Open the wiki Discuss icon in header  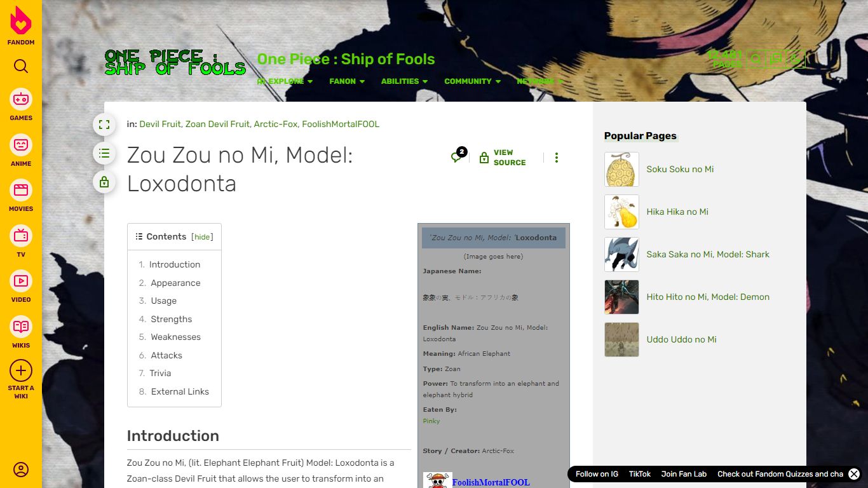click(775, 59)
